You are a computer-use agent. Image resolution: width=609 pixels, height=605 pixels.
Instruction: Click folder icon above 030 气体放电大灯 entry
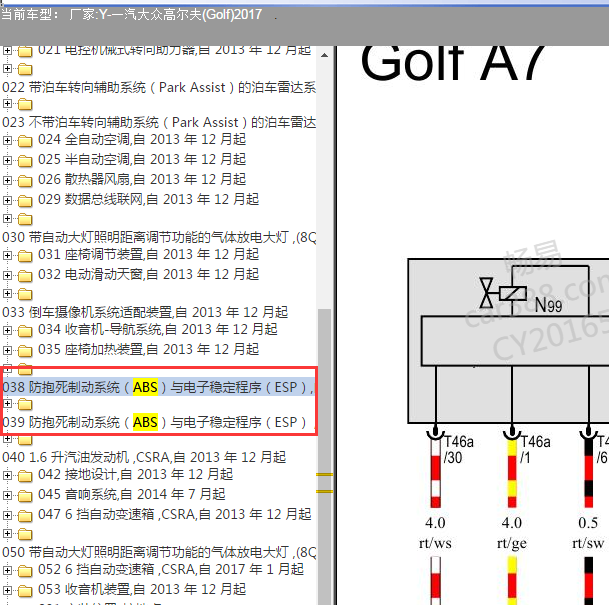click(x=25, y=219)
